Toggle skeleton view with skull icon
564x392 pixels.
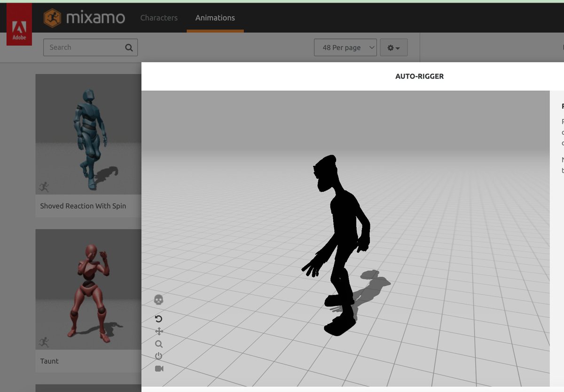click(159, 300)
